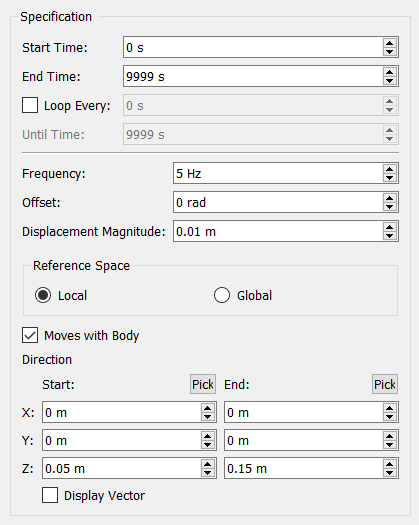Click into the Frequency field showing 5 Hz

tap(278, 173)
